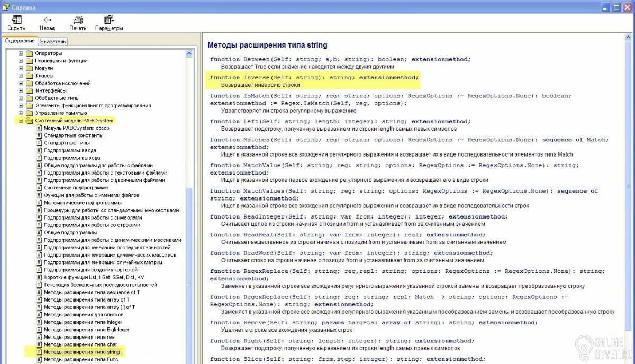
Task: Open Общие подпрограммы для работы с файлами
Action: (x=98, y=165)
